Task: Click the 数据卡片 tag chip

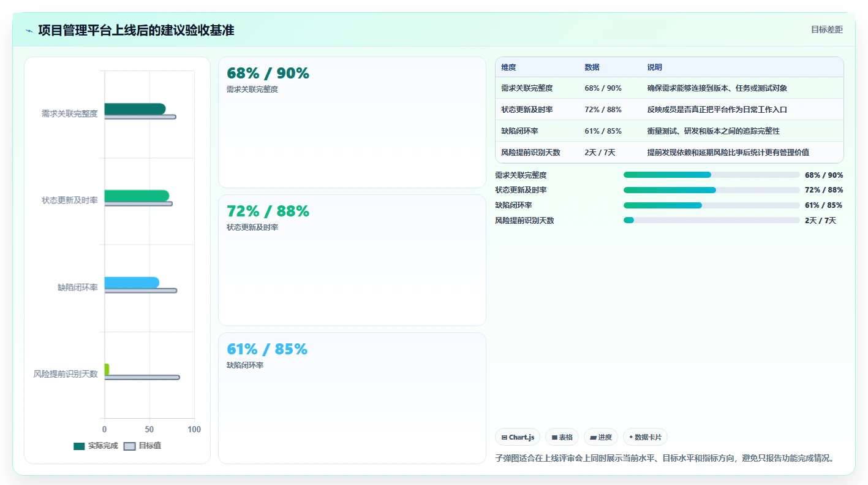Action: tap(645, 437)
